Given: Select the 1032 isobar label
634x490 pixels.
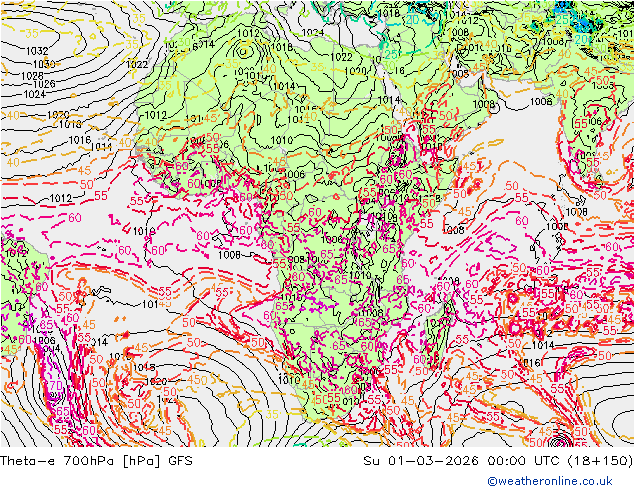Looking at the screenshot, I should coord(37,51).
